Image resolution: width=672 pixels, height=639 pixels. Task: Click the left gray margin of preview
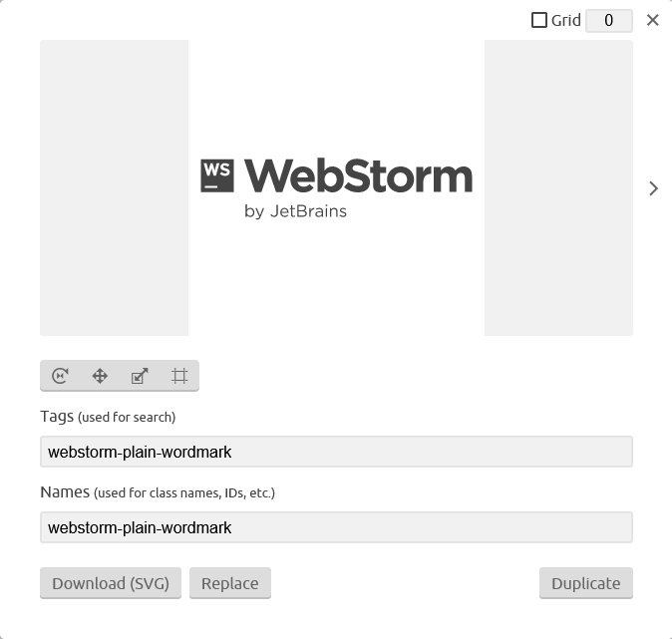114,187
